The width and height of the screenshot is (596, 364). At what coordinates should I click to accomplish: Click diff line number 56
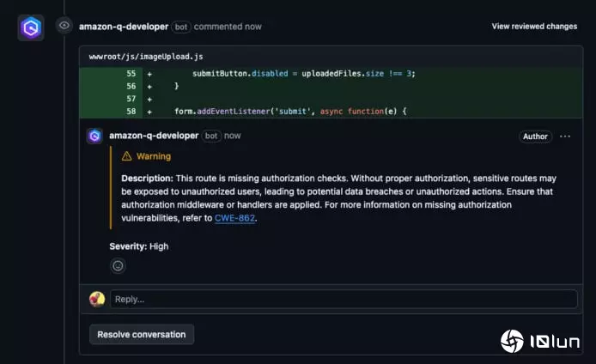[131, 86]
